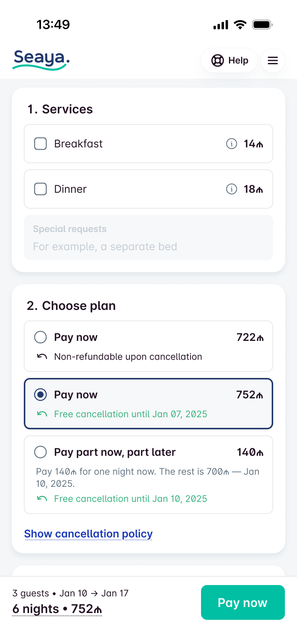297x644 pixels.
Task: Enable the Breakfast checkbox
Action: tap(40, 144)
